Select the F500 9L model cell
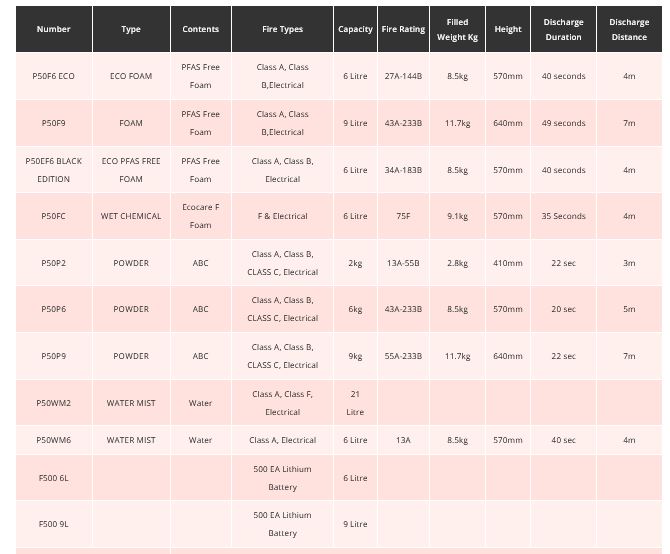Image resolution: width=670 pixels, height=554 pixels. tap(53, 524)
